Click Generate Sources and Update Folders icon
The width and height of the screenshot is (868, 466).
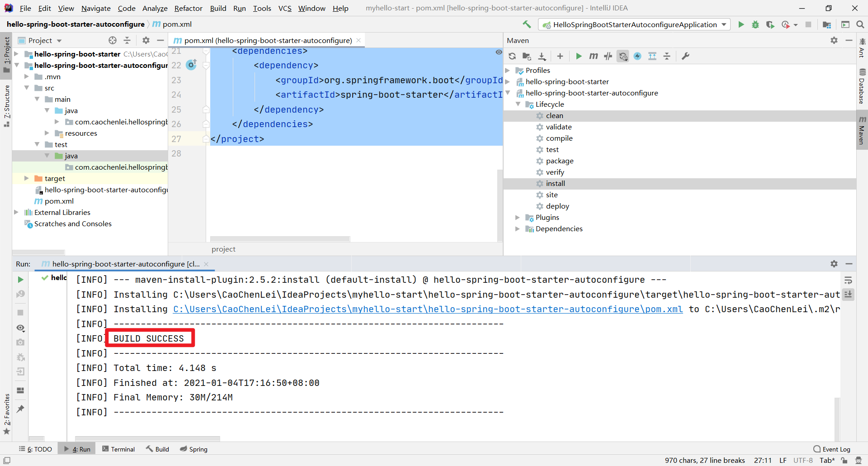point(527,56)
